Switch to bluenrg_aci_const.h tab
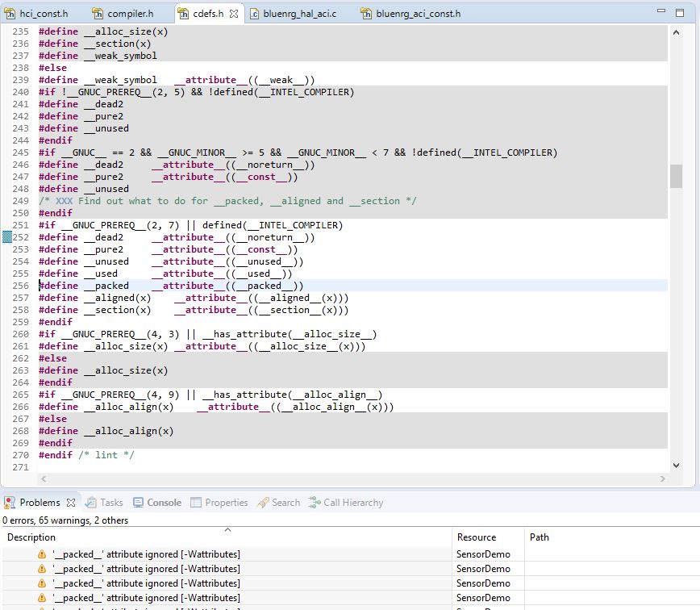Screen dimensions: 700x610 (x=417, y=14)
